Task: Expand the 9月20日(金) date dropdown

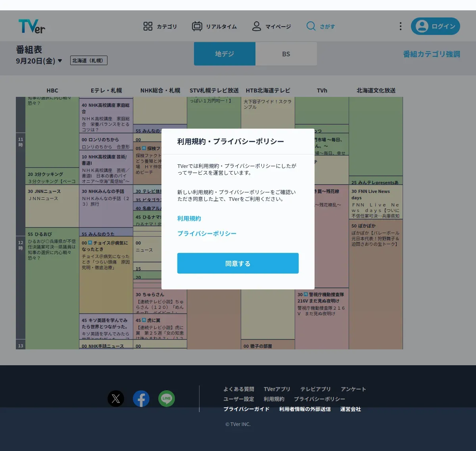Action: click(x=39, y=61)
